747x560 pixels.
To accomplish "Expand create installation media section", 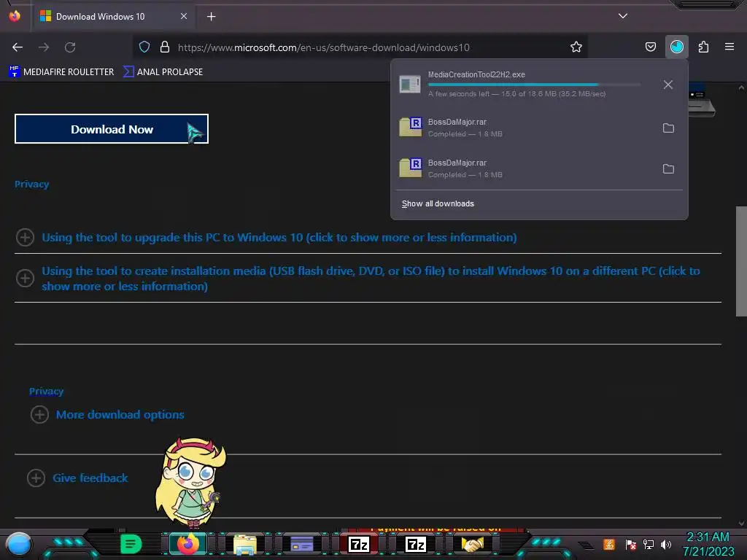I will [x=371, y=279].
